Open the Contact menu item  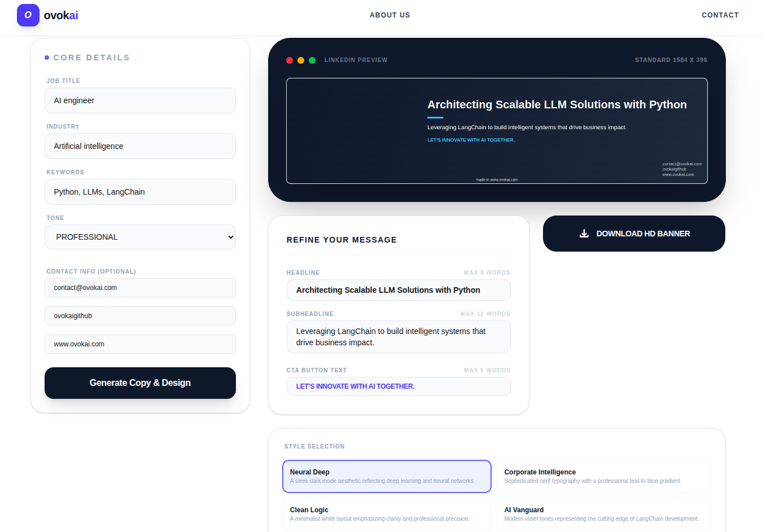pos(720,15)
